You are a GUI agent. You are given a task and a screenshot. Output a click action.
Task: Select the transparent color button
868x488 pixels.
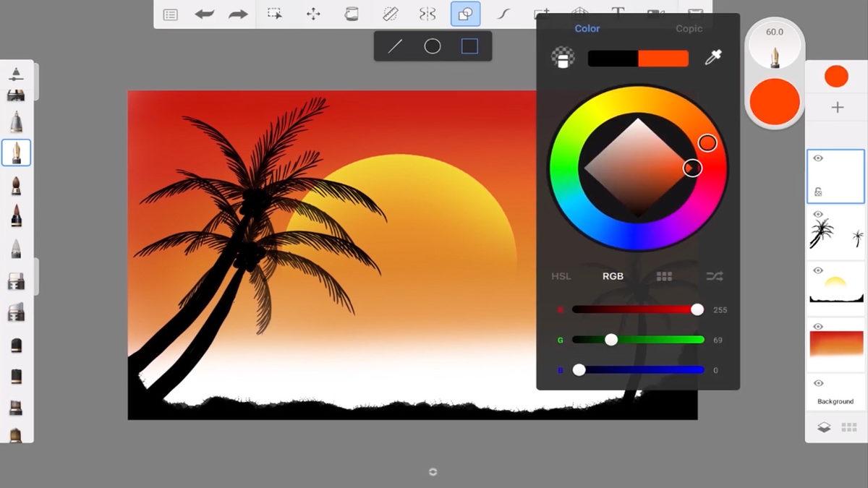[563, 58]
